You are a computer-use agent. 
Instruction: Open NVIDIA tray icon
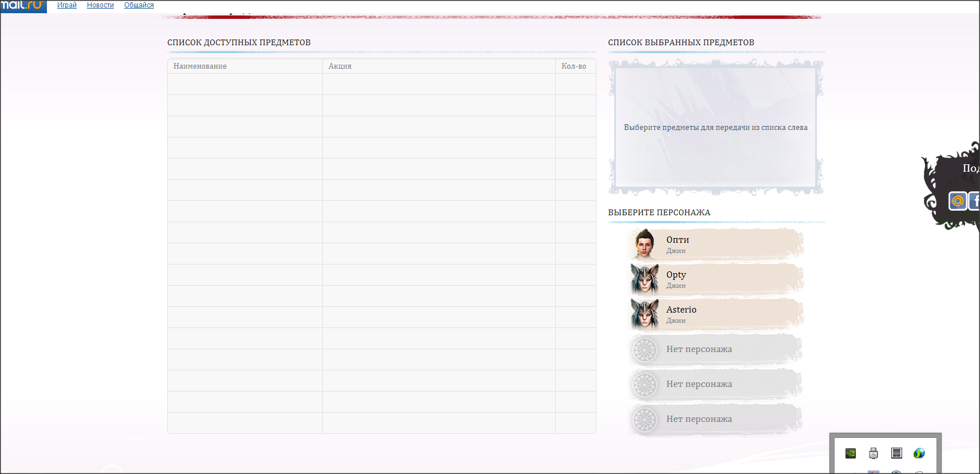click(x=851, y=453)
